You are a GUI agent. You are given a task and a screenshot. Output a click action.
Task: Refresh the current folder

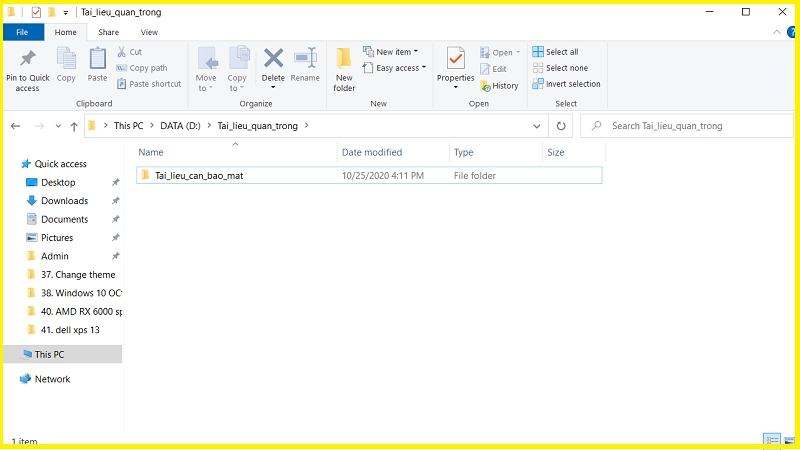pyautogui.click(x=561, y=126)
